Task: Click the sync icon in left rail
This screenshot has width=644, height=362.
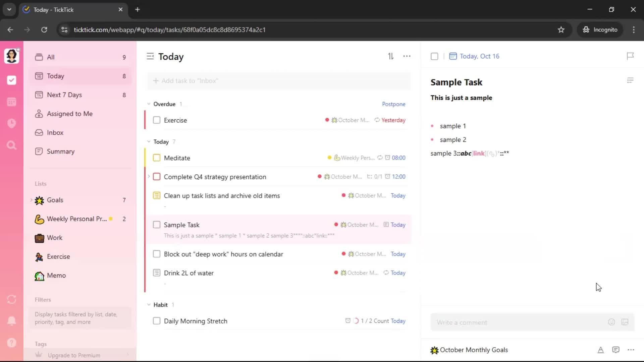Action: coord(11,299)
